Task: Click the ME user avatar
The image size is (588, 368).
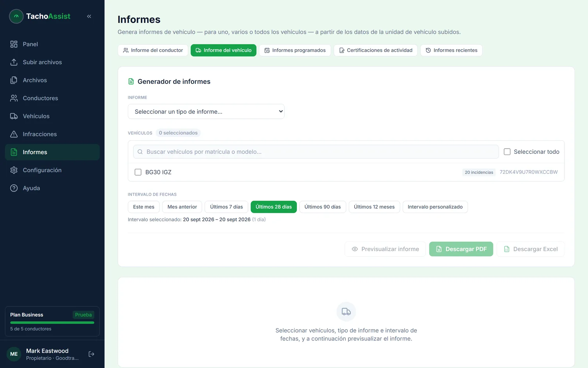Action: [14, 354]
